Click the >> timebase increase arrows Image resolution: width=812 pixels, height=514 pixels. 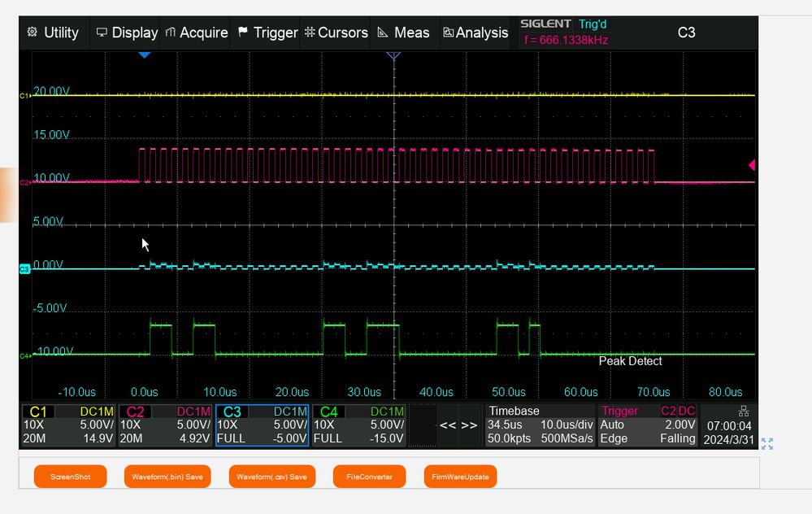coord(469,425)
